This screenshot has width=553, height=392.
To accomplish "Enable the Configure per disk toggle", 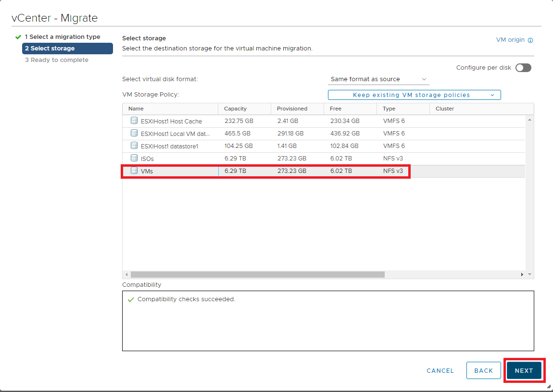I will coord(523,68).
